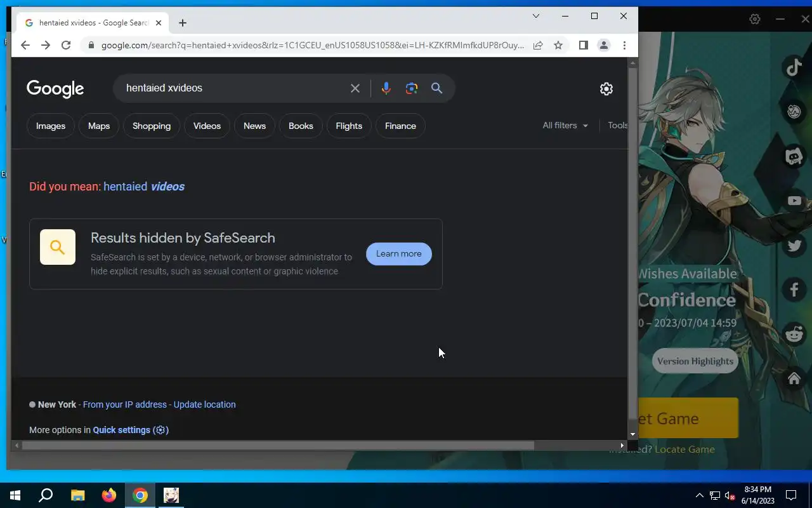Open network tray icon
This screenshot has width=812, height=508.
tap(715, 495)
